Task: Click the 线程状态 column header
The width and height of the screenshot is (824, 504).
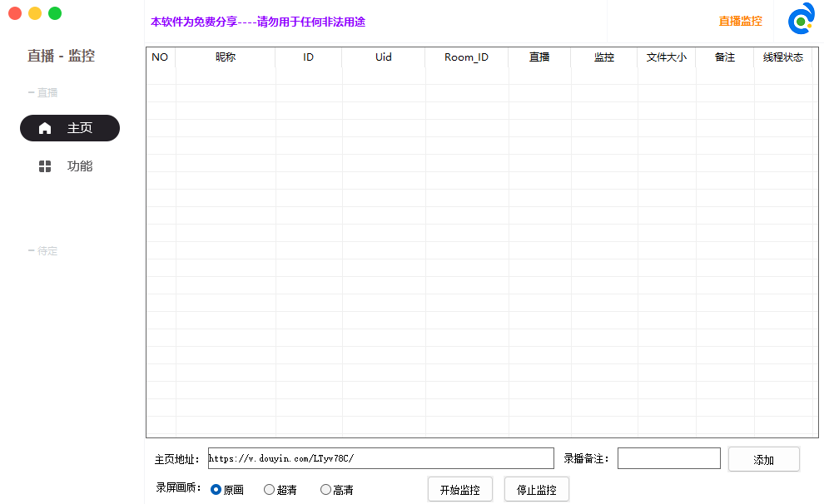Action: 782,57
